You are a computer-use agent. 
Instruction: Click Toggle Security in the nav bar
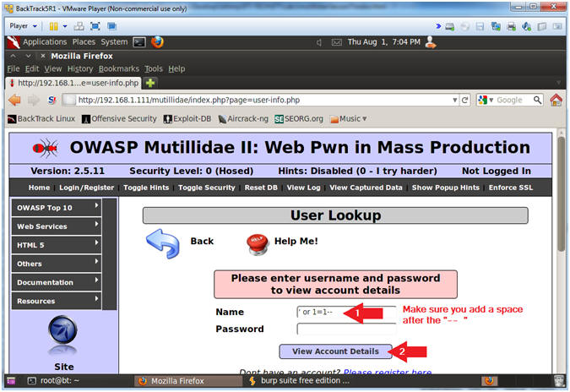click(x=207, y=188)
